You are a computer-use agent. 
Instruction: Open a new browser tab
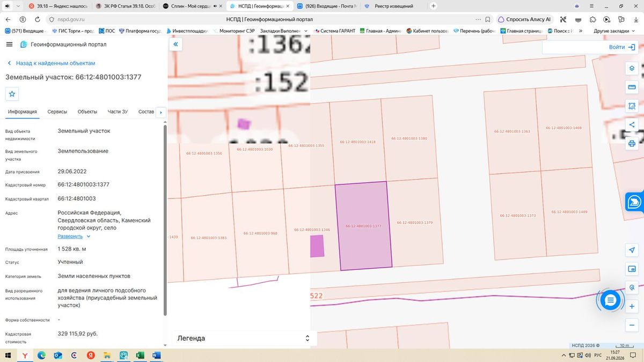point(434,6)
